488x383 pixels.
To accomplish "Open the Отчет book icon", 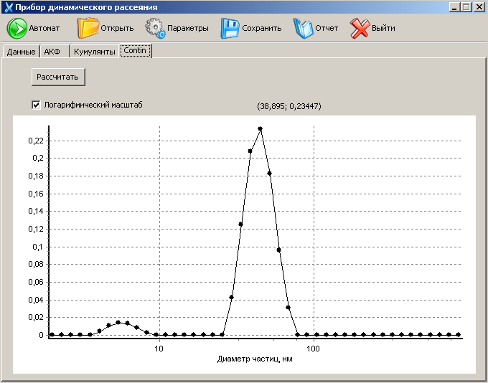I will click(303, 28).
